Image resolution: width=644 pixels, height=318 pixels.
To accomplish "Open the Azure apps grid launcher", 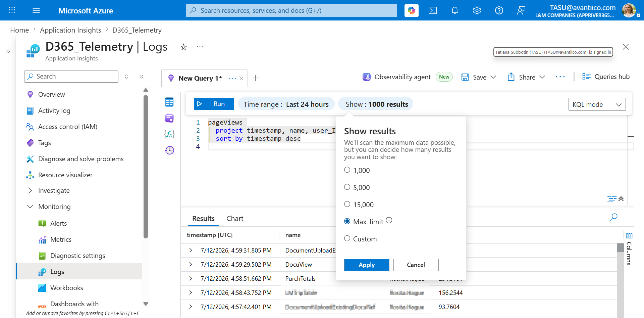I will [12, 10].
